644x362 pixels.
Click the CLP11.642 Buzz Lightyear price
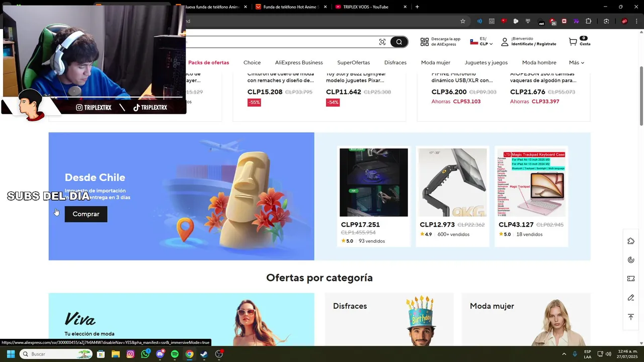344,92
